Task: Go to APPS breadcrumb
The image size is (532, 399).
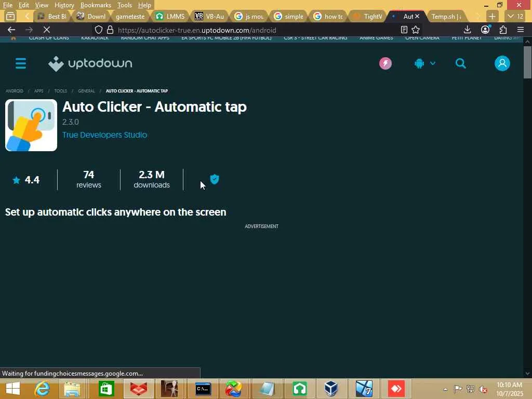Action: tap(38, 91)
